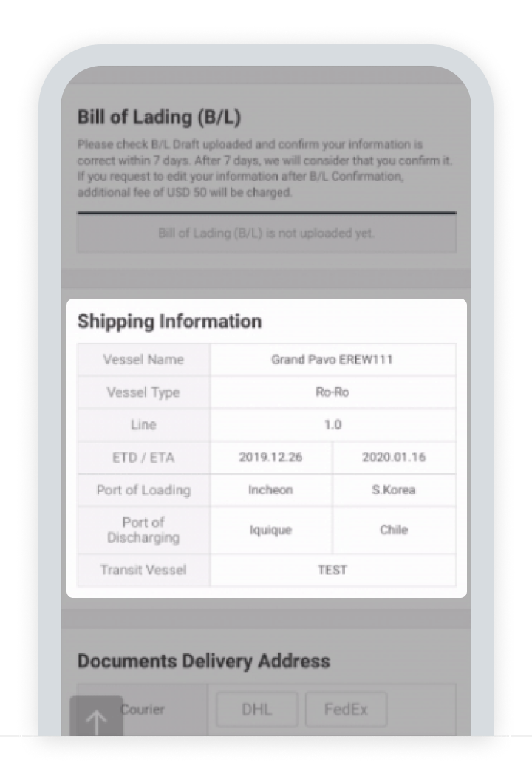
Task: Click the Line value 1.0
Action: [x=332, y=425]
